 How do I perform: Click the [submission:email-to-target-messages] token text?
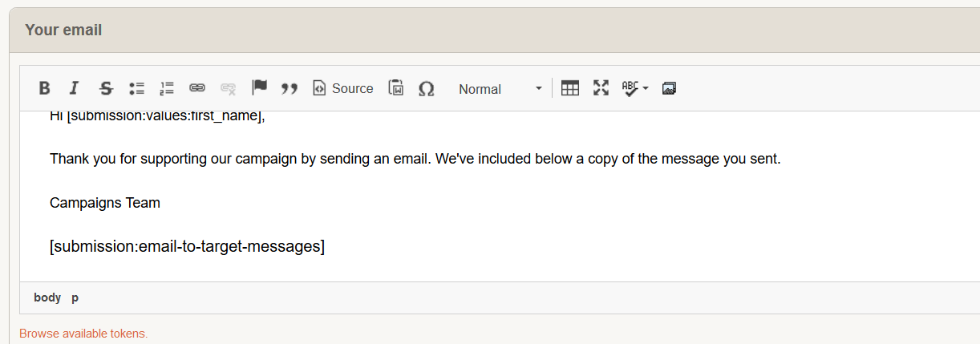pos(187,246)
